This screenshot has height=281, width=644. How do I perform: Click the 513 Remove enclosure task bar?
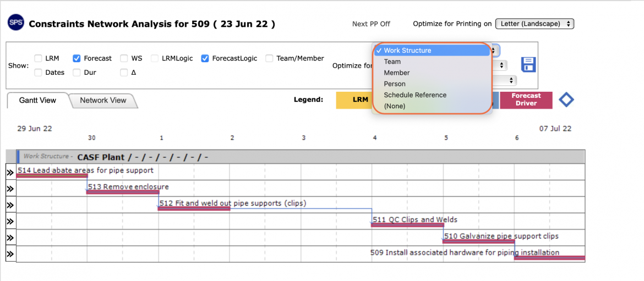pos(123,192)
